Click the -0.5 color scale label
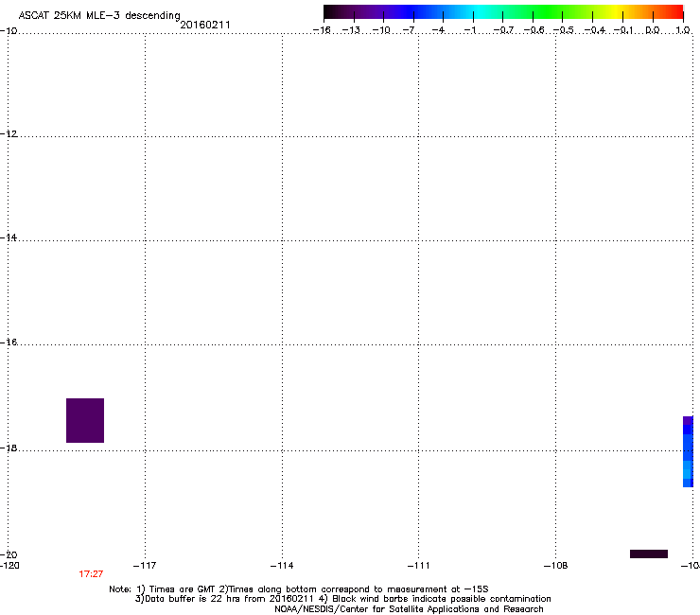700x615 pixels. click(563, 30)
